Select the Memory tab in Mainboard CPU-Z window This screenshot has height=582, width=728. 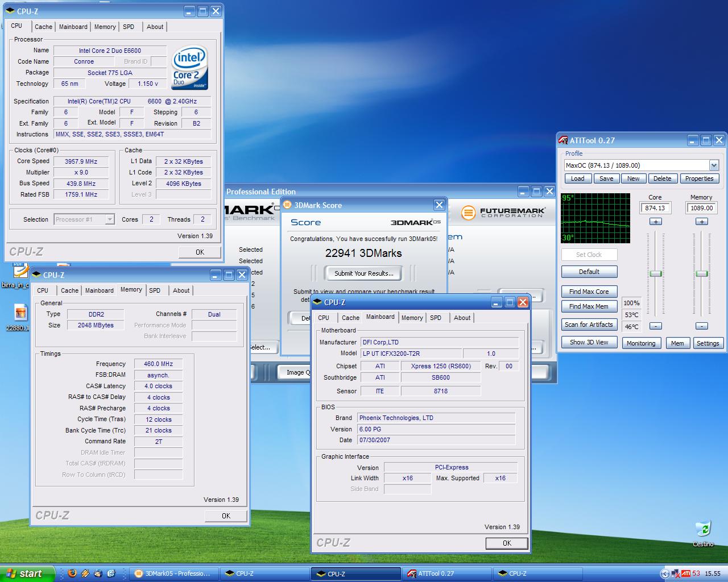(412, 318)
